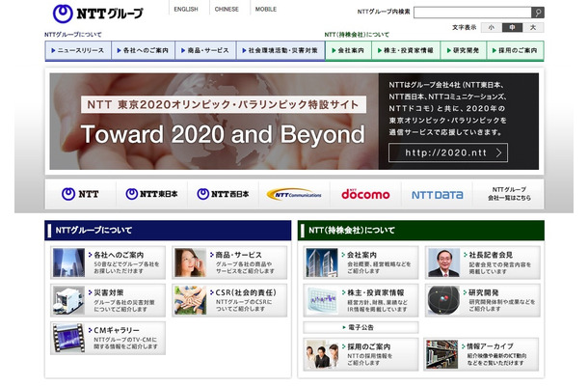Open 社会環境活動・災害対策 menu tab
The height and width of the screenshot is (386, 588).
coord(281,50)
